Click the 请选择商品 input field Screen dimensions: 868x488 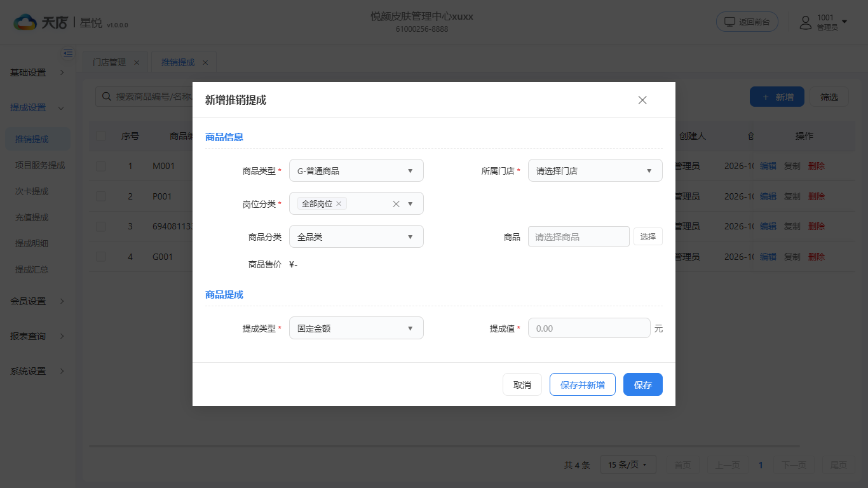pyautogui.click(x=579, y=236)
